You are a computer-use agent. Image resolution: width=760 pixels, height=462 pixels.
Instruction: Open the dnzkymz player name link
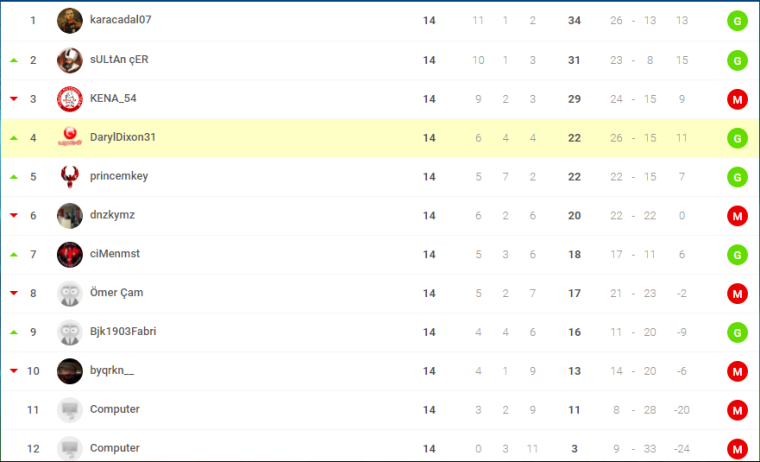[112, 215]
